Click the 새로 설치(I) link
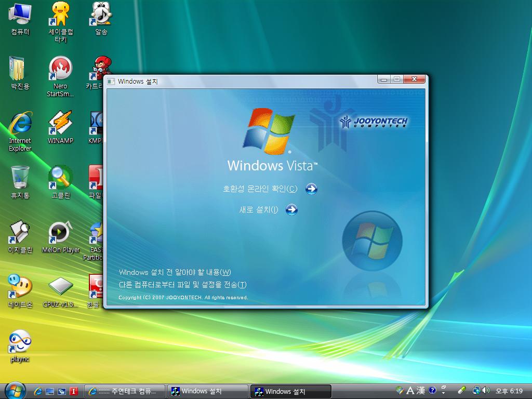 click(x=259, y=210)
